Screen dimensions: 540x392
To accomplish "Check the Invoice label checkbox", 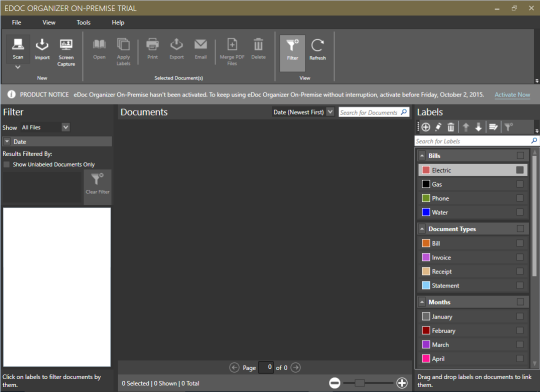I will pyautogui.click(x=520, y=257).
